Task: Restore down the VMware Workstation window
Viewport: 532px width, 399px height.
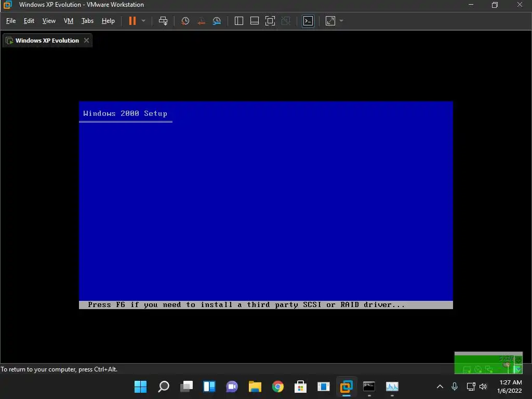Action: [495, 5]
